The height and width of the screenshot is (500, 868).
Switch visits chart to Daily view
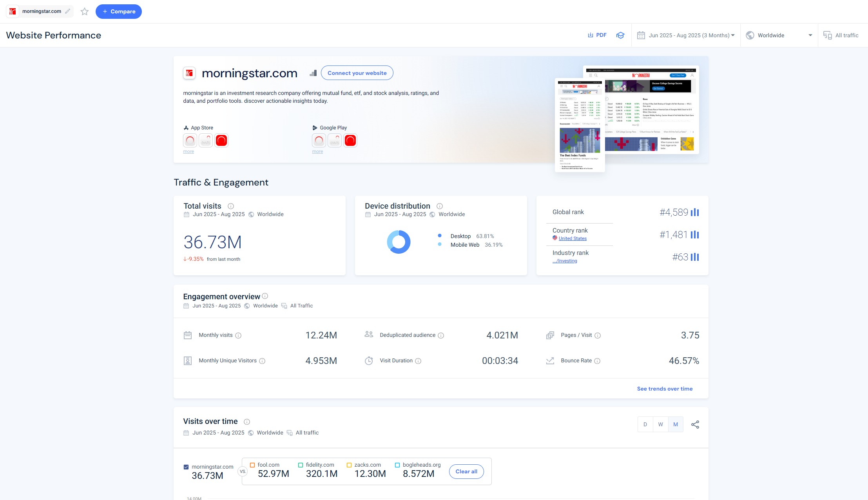tap(645, 424)
